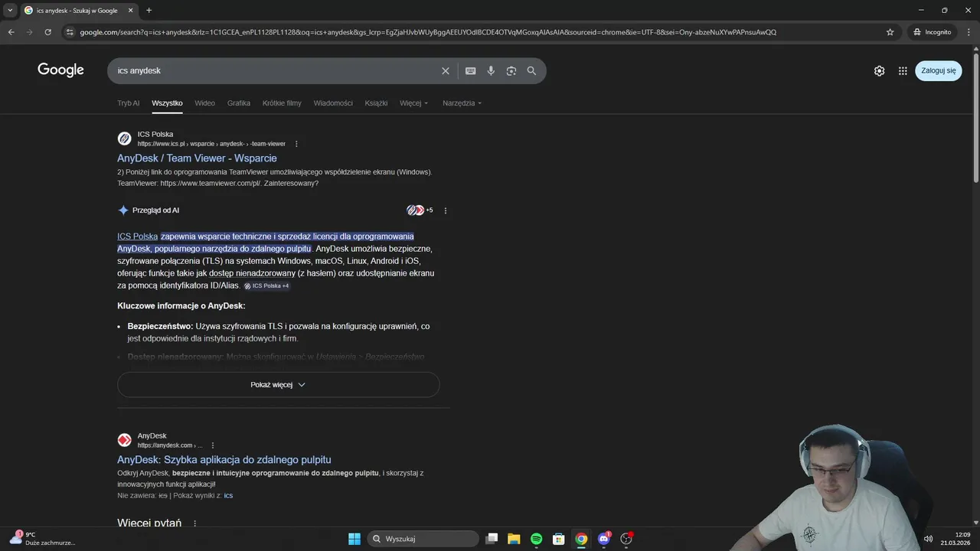Click the ics anydesk search input field
Screen dimensions: 980x551
click(x=276, y=70)
